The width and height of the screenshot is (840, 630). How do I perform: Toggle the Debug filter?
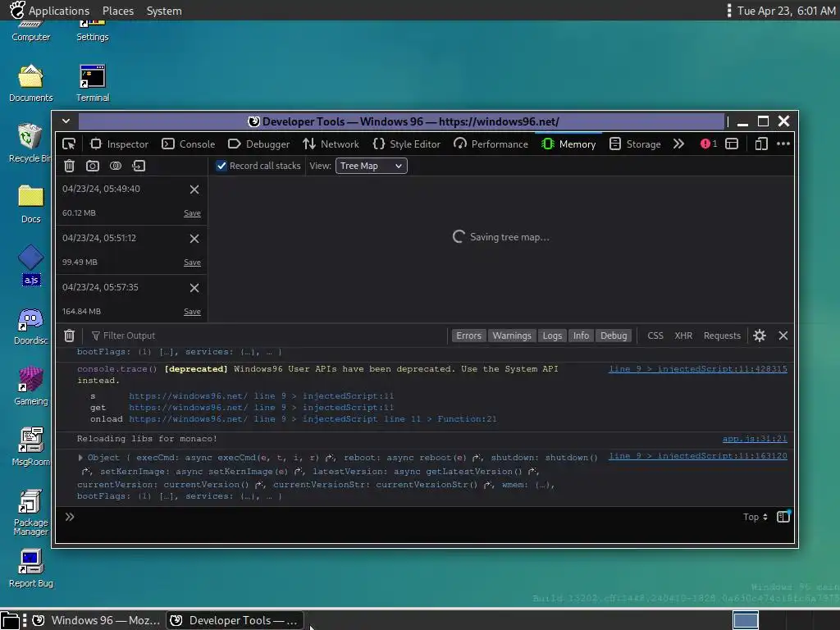614,336
